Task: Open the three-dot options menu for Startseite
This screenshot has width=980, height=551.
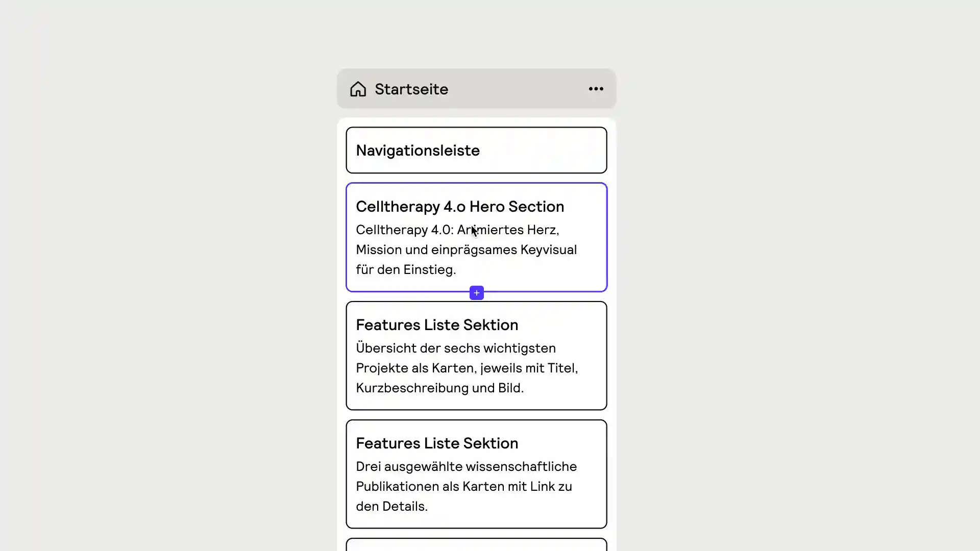Action: [595, 89]
